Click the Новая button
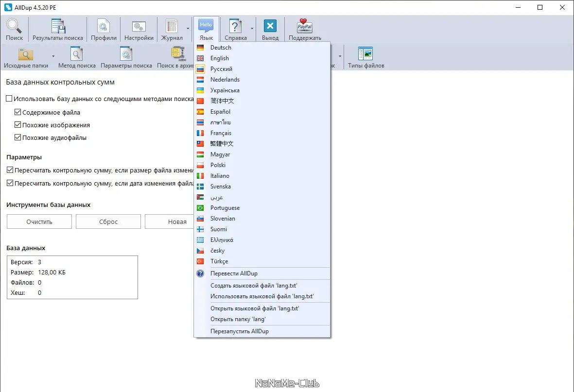574x392 pixels. (170, 222)
